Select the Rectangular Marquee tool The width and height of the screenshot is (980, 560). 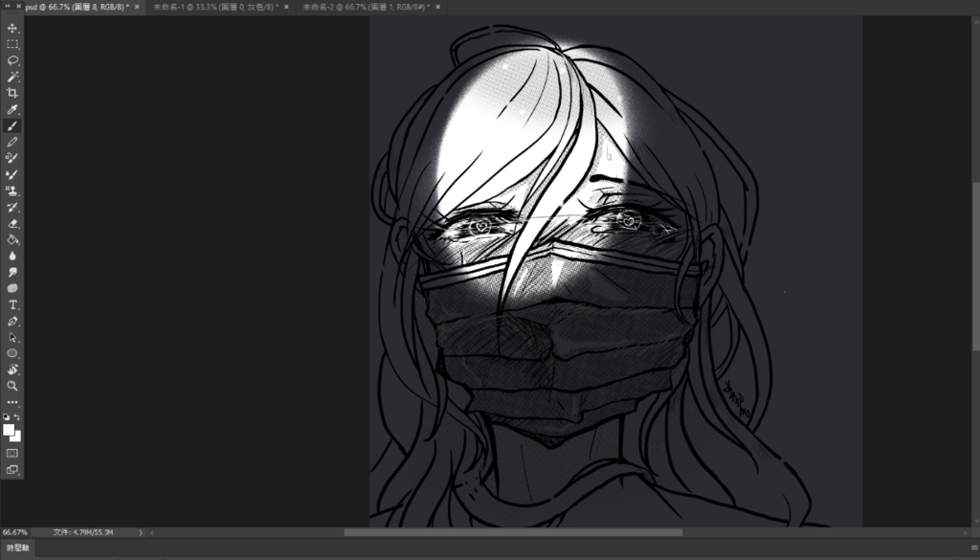pyautogui.click(x=11, y=44)
